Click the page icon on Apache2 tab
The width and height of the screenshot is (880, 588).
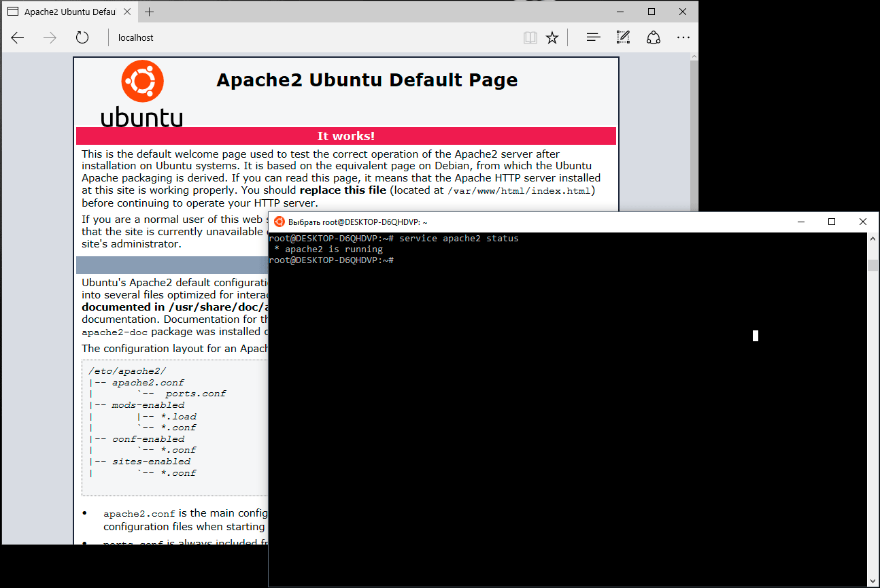(13, 12)
